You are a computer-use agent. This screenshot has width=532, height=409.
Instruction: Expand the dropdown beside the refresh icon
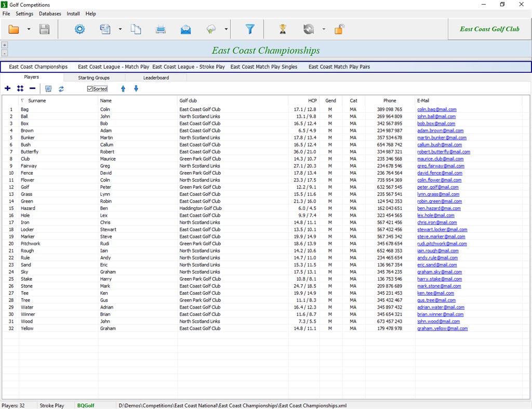tap(324, 29)
